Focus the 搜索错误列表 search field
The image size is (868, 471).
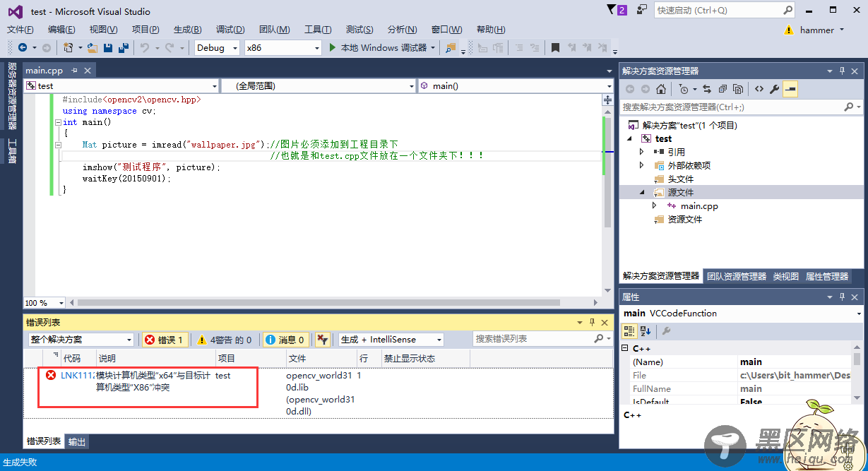[x=542, y=339]
